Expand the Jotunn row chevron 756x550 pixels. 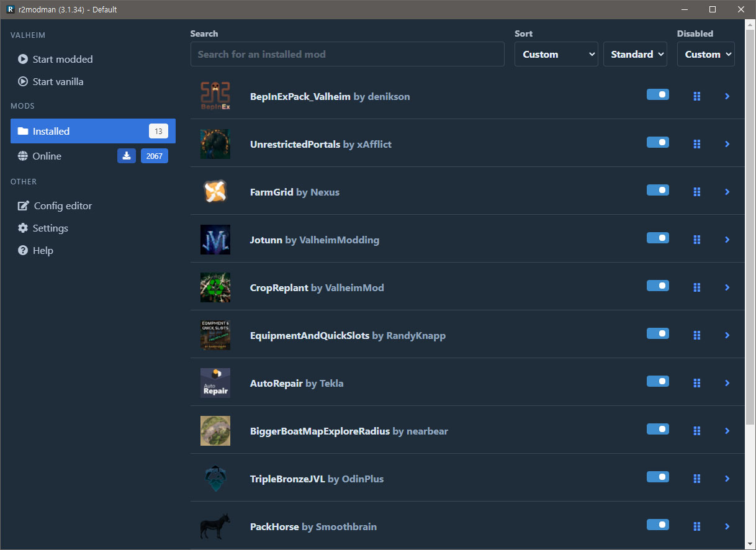pos(727,240)
